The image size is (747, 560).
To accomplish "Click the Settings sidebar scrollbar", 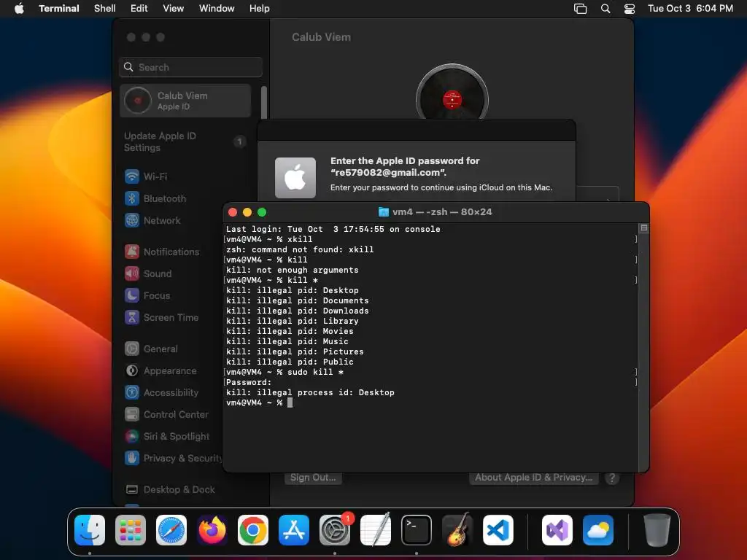I will (x=264, y=102).
